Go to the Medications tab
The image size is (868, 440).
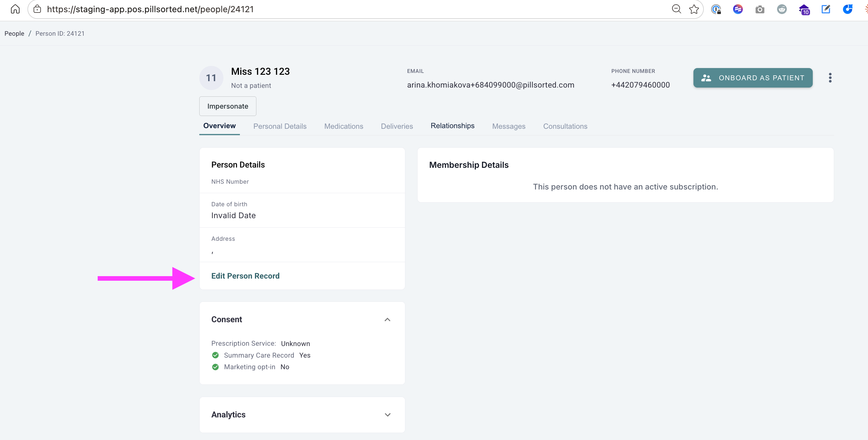(343, 126)
